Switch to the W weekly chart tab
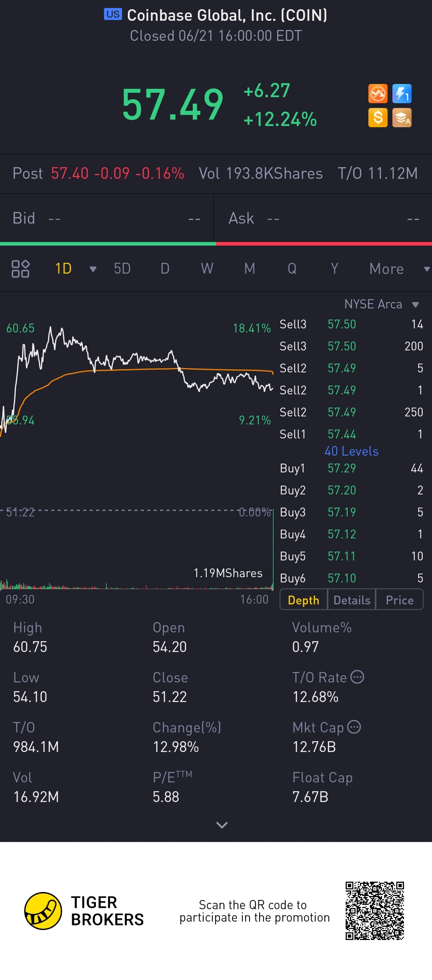 click(207, 269)
